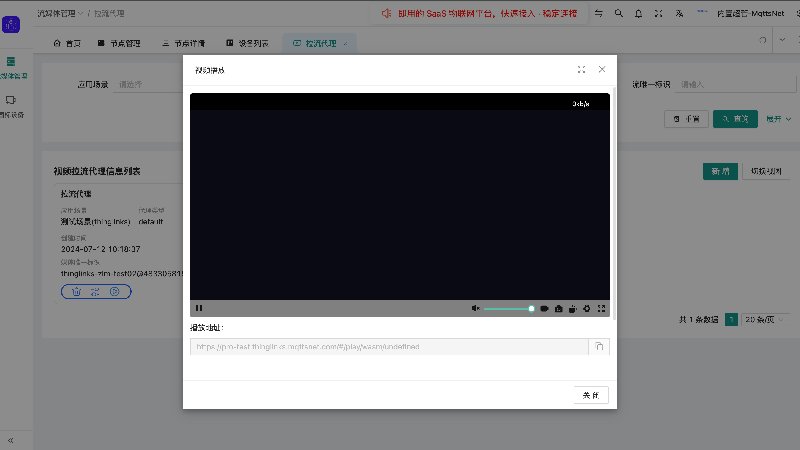800x450 pixels.
Task: Click the thinglinks-zlm-test stream identifier
Action: pyautogui.click(x=122, y=273)
